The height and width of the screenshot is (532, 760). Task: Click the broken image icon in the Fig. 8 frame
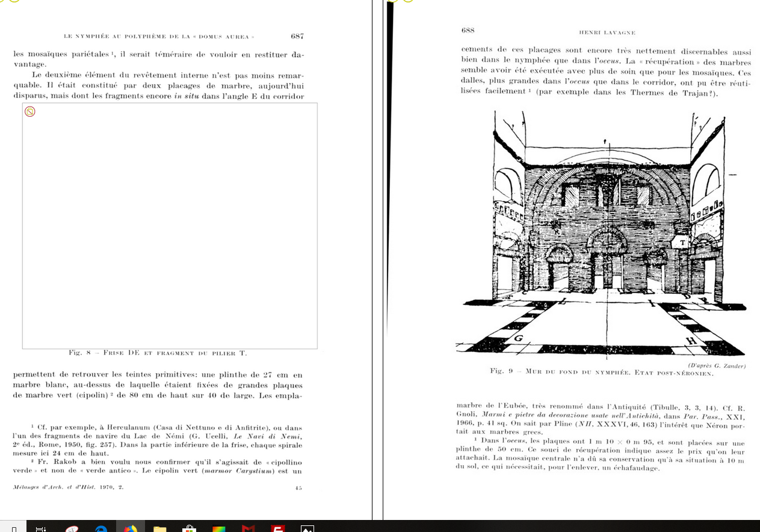pos(29,111)
